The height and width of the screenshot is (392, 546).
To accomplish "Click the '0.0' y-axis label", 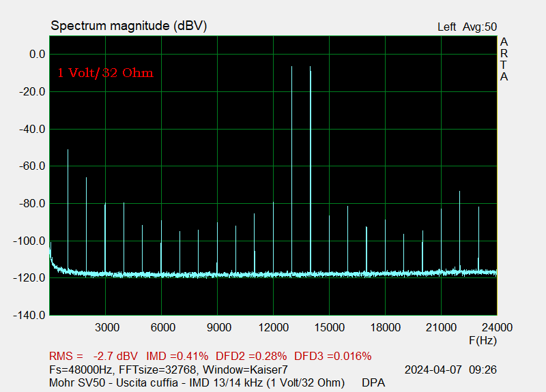I will click(38, 55).
